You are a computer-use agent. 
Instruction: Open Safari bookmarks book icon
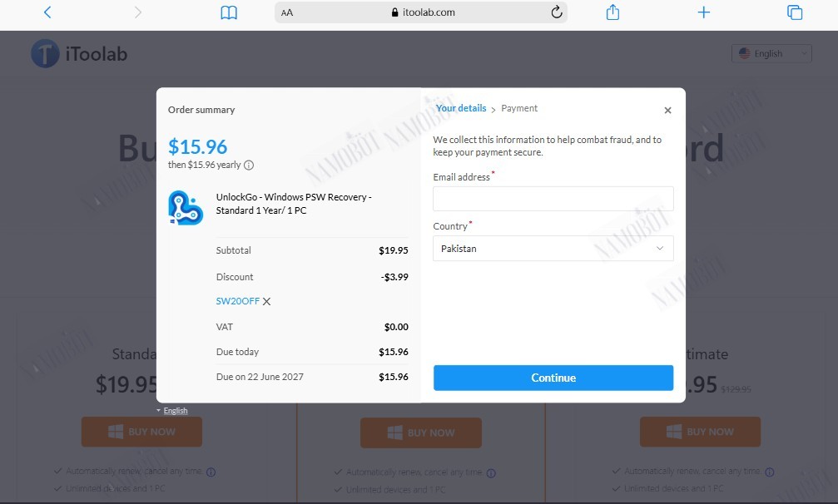229,12
